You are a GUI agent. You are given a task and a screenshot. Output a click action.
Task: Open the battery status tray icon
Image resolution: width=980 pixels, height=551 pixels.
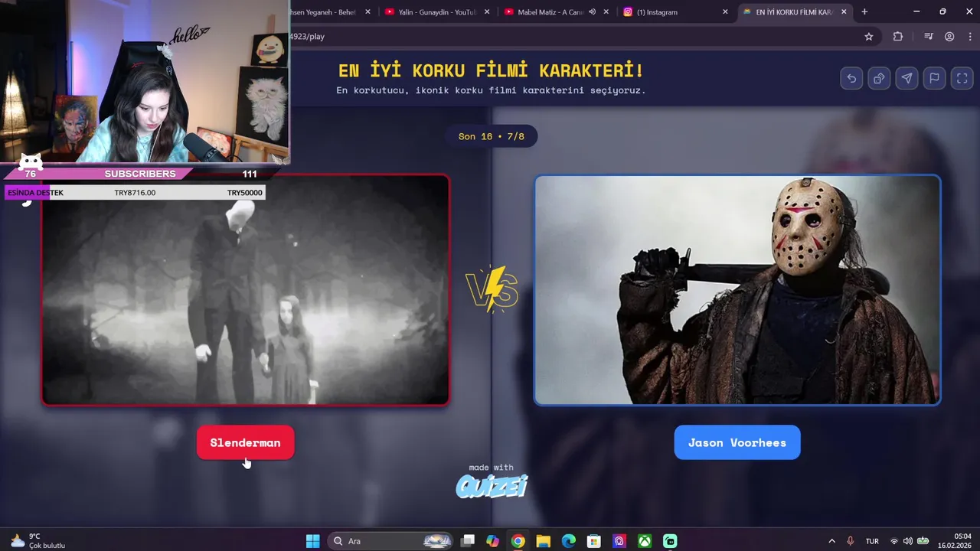pyautogui.click(x=923, y=541)
